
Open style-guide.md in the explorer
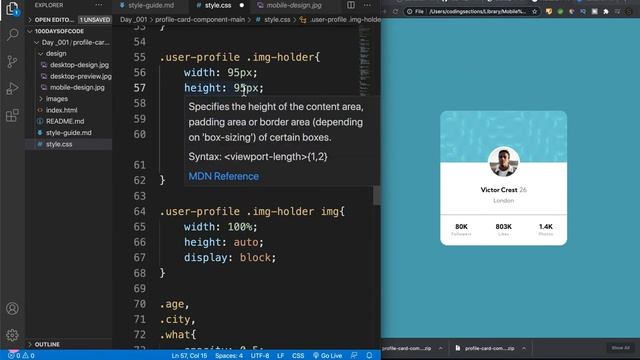(x=69, y=133)
